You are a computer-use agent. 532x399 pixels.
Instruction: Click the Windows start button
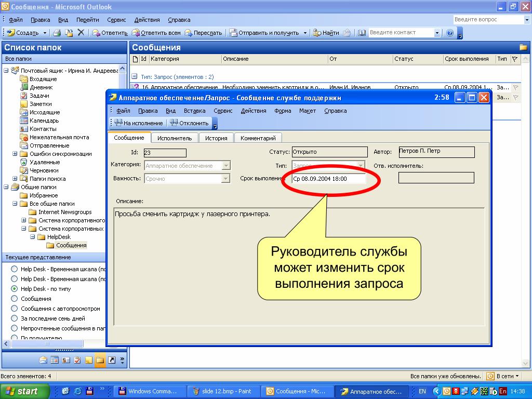click(25, 391)
